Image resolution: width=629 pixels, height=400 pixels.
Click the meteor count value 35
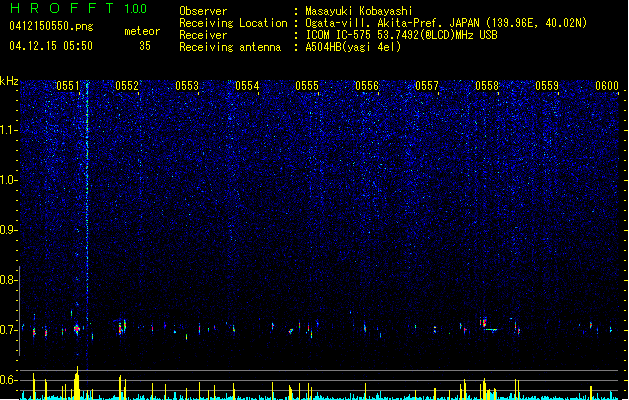click(x=145, y=46)
